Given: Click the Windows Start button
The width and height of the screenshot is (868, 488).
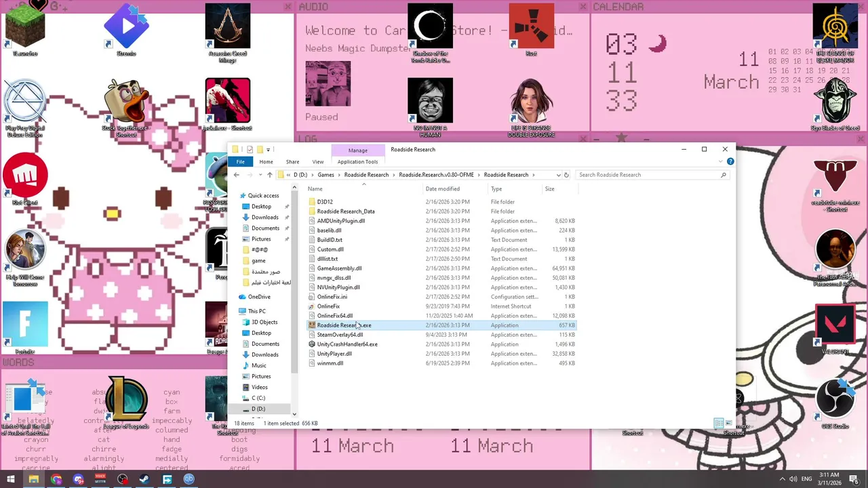Looking at the screenshot, I should click(x=11, y=479).
